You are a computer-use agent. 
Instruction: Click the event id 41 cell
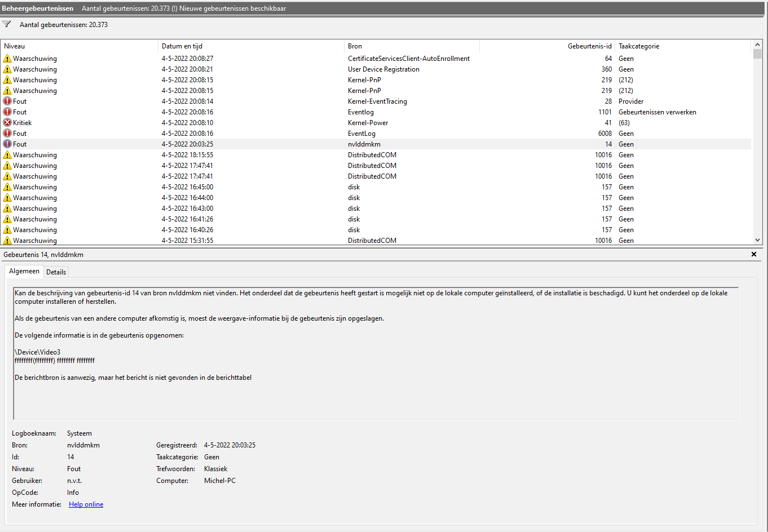608,123
